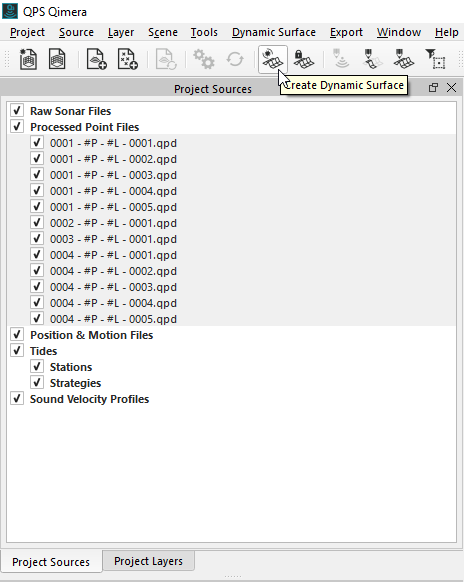Click the surface edit icon beside the filter tool
Screen dimensions: 464x582
pos(403,59)
